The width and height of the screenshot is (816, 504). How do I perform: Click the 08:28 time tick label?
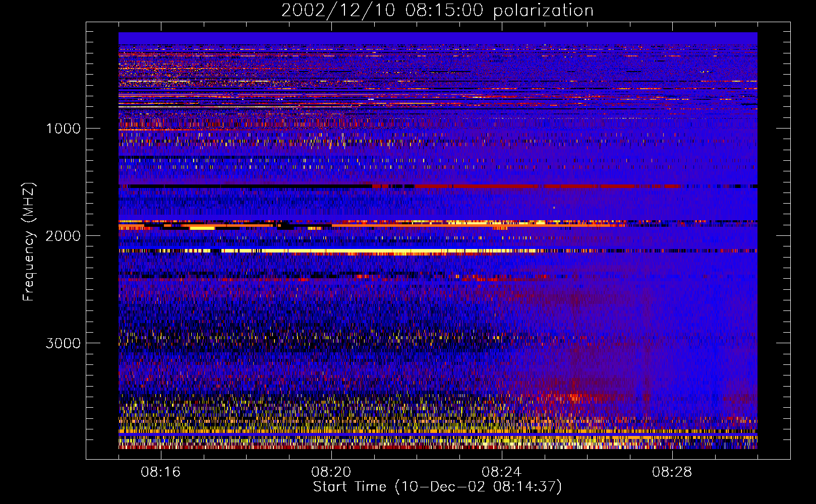click(672, 472)
